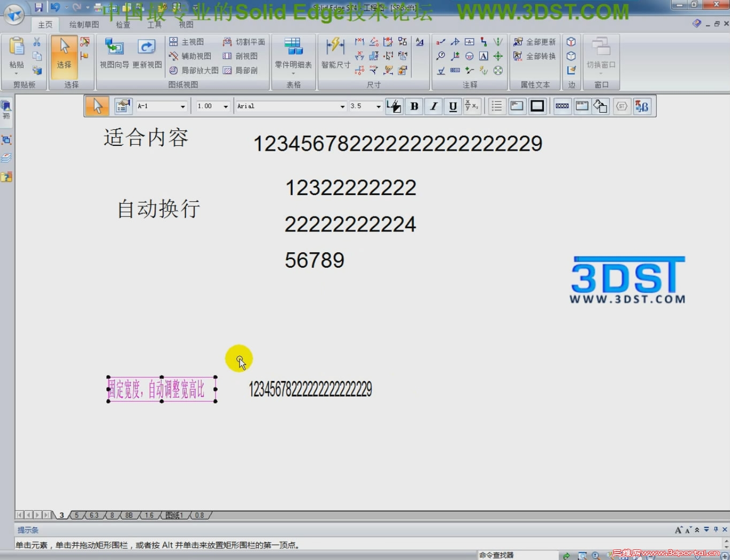
Task: Open the A-1 text style dropdown
Action: [182, 106]
